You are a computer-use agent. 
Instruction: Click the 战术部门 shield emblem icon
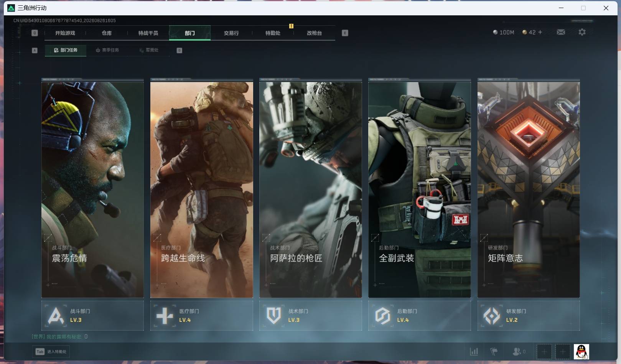274,316
